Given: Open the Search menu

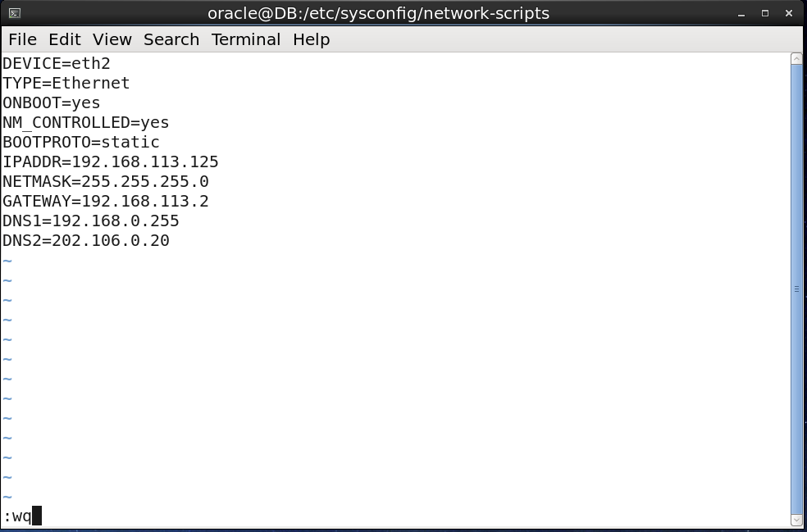Looking at the screenshot, I should point(171,39).
